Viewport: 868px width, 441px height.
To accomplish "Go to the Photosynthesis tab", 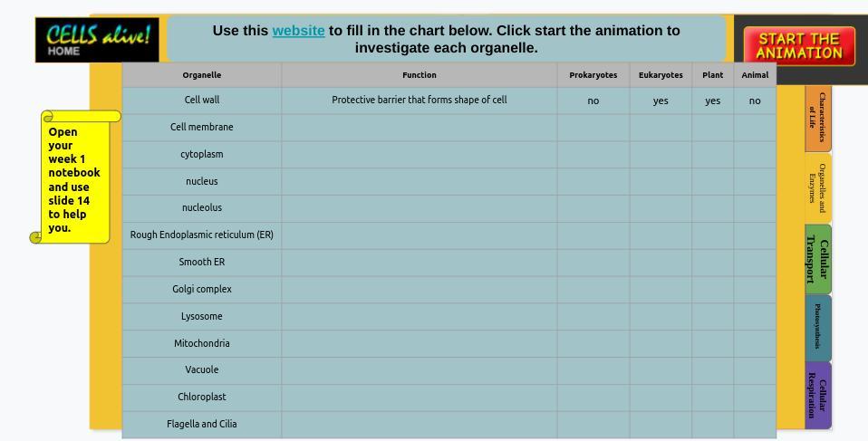I will click(x=817, y=327).
